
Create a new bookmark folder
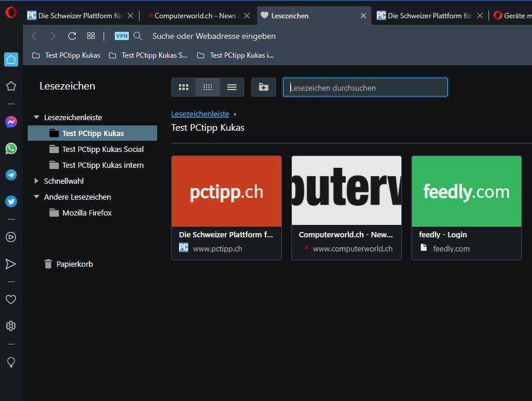pos(264,87)
